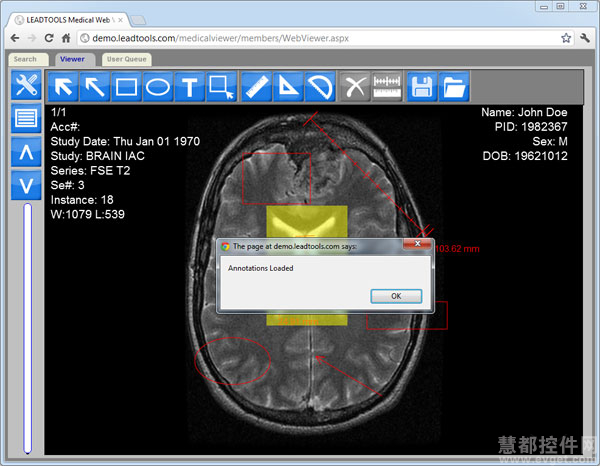The image size is (600, 466).
Task: Click browser back arrow
Action: click(15, 38)
